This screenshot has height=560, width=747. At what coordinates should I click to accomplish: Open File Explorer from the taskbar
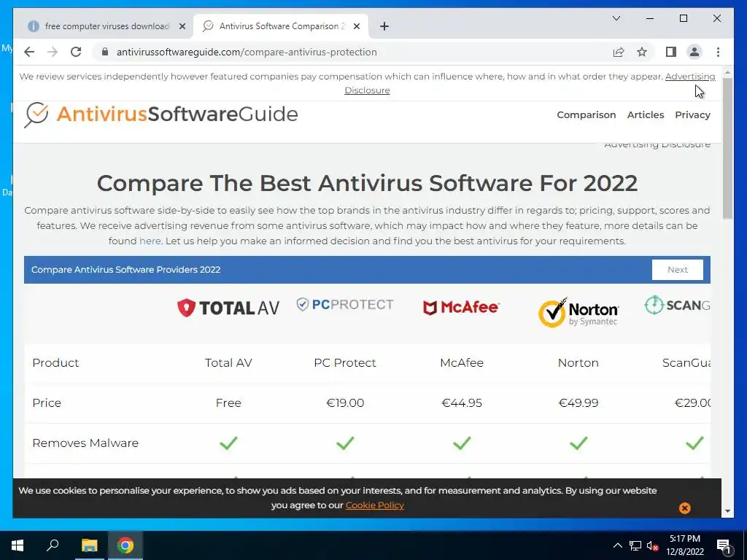(89, 545)
